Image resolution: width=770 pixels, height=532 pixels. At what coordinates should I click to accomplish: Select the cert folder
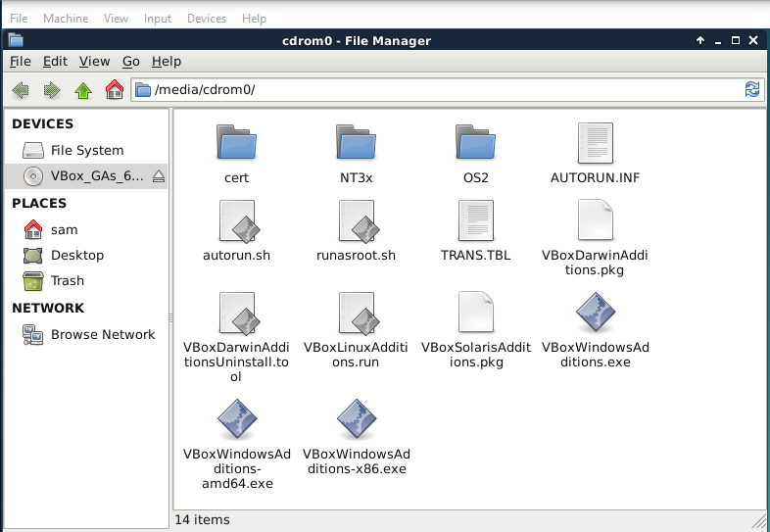tap(236, 154)
